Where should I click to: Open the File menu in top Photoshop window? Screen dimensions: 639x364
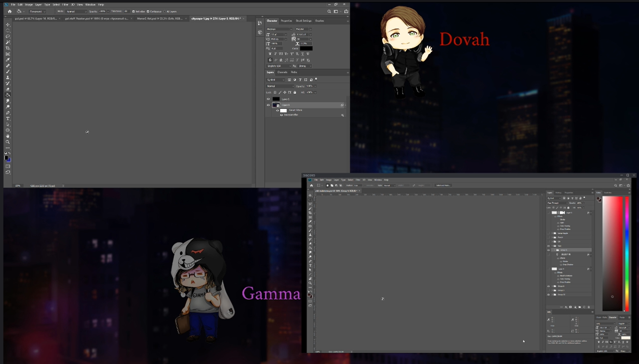click(x=13, y=5)
